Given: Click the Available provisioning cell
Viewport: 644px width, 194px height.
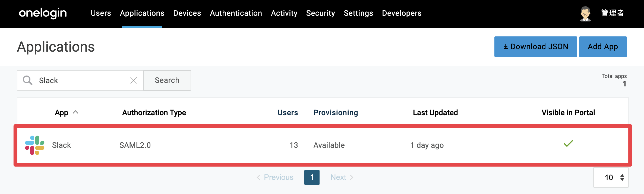Looking at the screenshot, I should coord(329,145).
